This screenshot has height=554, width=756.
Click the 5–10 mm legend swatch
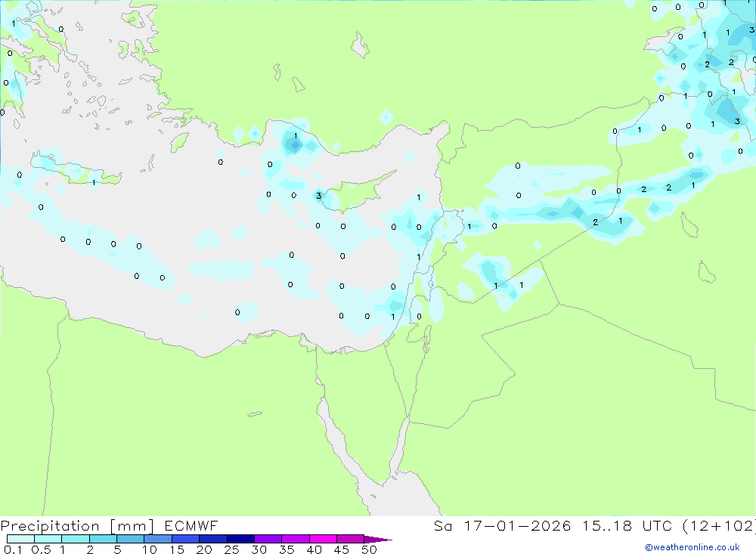coord(131,539)
